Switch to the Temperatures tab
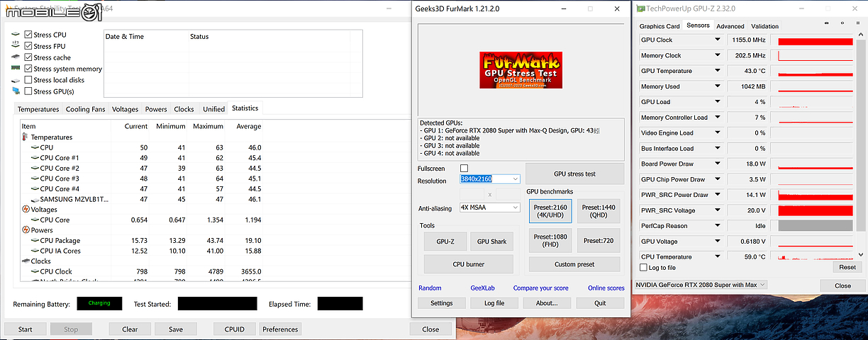Screen dimensions: 868x340 pos(38,109)
